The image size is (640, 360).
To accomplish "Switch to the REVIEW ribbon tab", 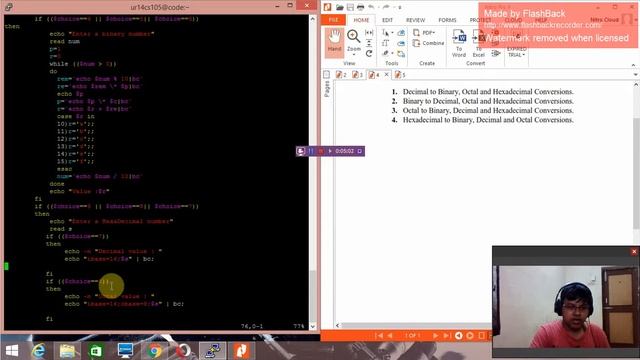I will pyautogui.click(x=416, y=20).
